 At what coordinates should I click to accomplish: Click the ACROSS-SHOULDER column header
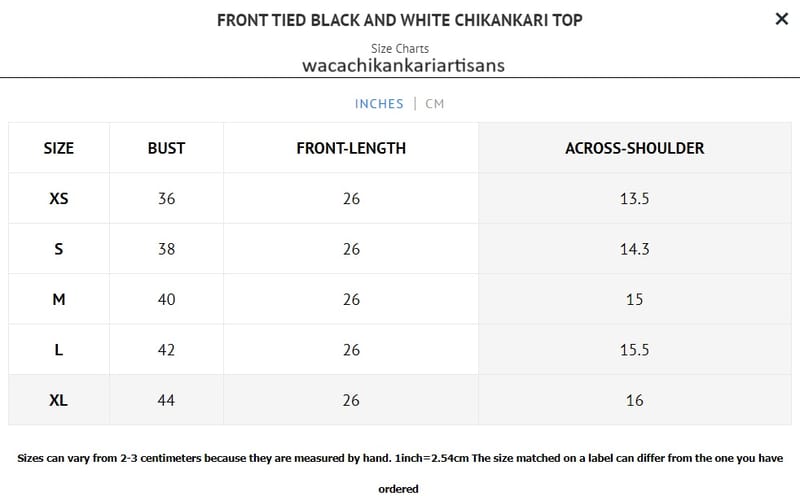(x=634, y=148)
